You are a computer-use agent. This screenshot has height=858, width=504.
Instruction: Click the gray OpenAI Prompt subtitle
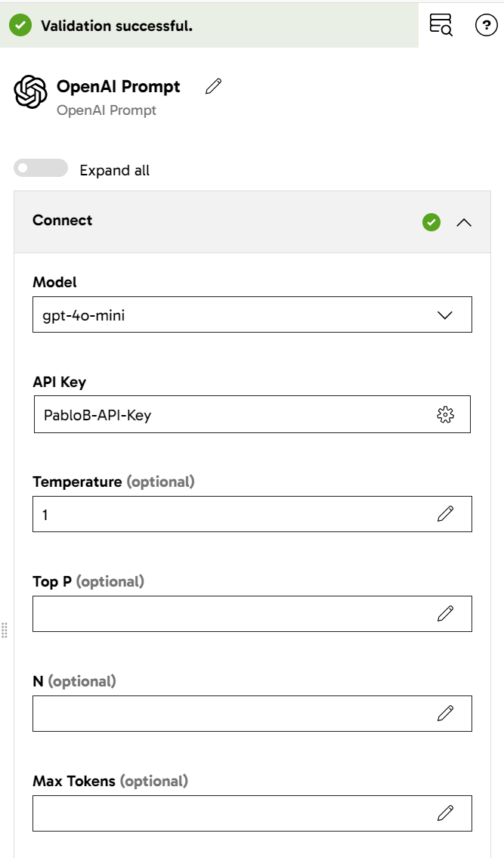(107, 110)
